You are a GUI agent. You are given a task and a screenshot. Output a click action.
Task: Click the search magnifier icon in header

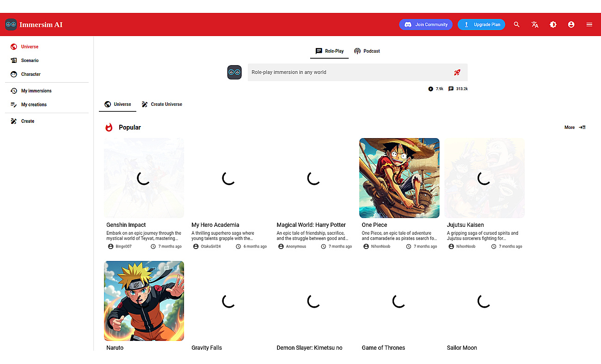coord(517,24)
